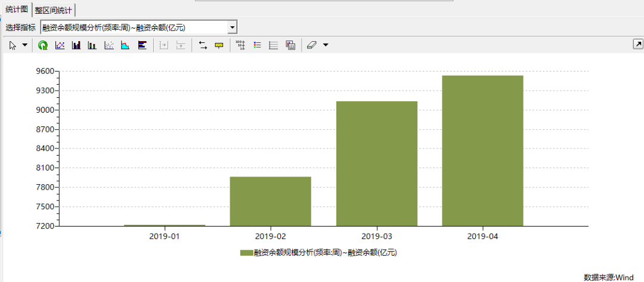Image resolution: width=644 pixels, height=282 pixels.
Task: Click the legend text 融资余额规模分析
Action: (283, 253)
